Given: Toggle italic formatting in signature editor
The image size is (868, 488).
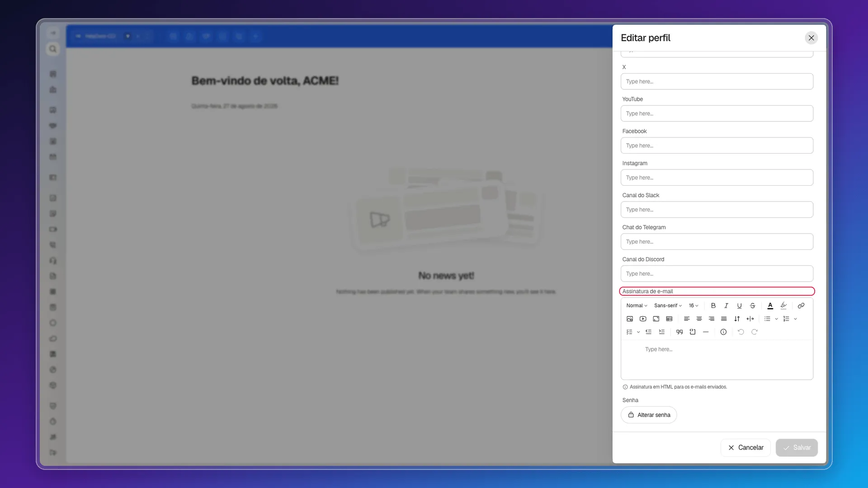Looking at the screenshot, I should (726, 306).
